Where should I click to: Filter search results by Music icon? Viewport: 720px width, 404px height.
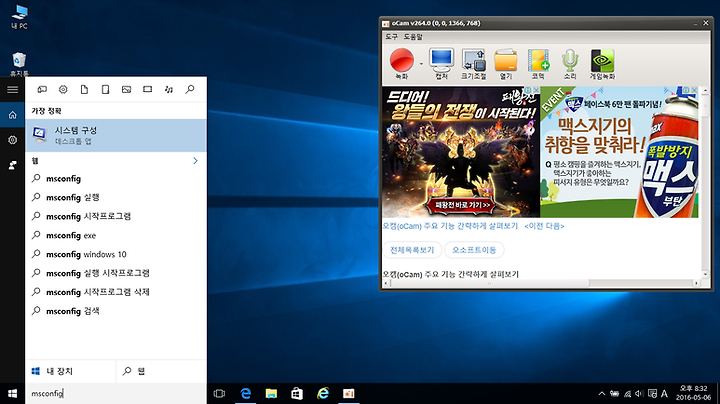point(169,90)
